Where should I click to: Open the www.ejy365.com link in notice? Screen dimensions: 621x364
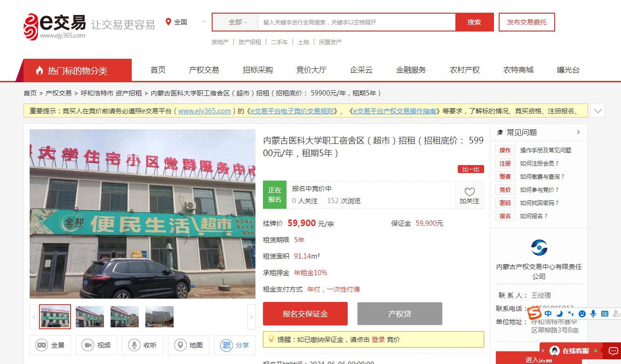[205, 111]
